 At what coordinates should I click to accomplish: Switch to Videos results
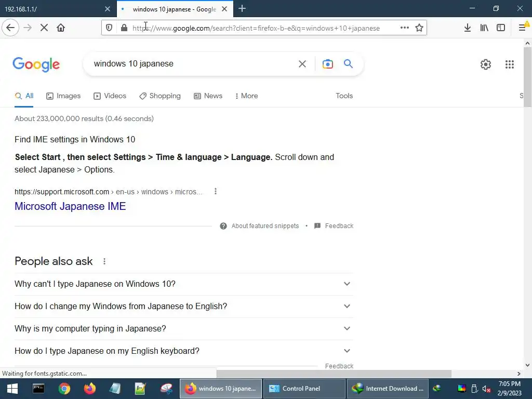(x=110, y=96)
